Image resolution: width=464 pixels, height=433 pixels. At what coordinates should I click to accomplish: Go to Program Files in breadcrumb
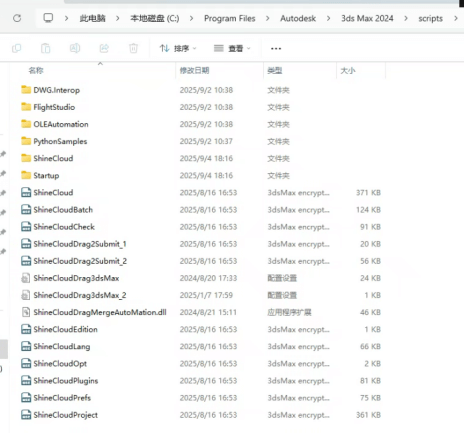(x=230, y=18)
